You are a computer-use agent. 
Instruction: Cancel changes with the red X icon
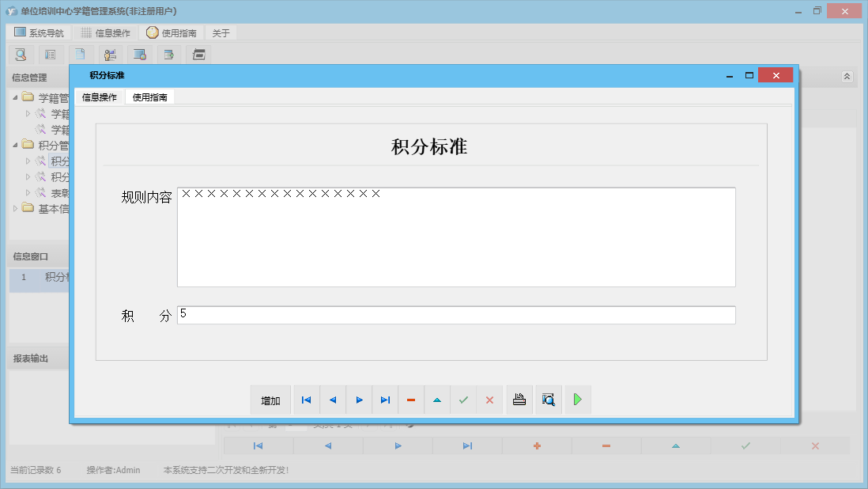click(x=489, y=400)
